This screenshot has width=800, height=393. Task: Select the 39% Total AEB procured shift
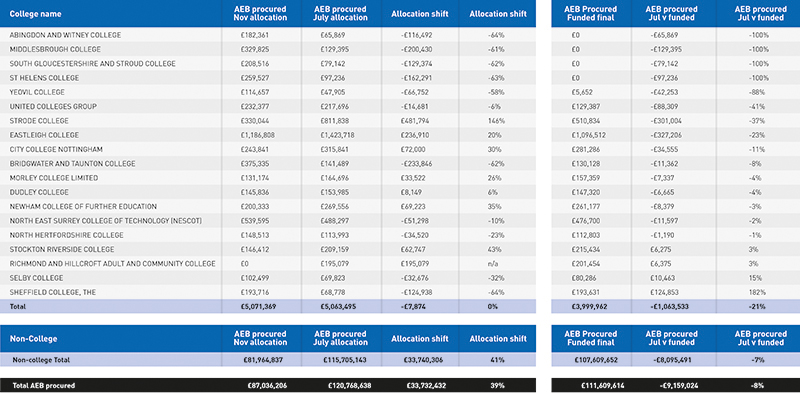click(497, 385)
